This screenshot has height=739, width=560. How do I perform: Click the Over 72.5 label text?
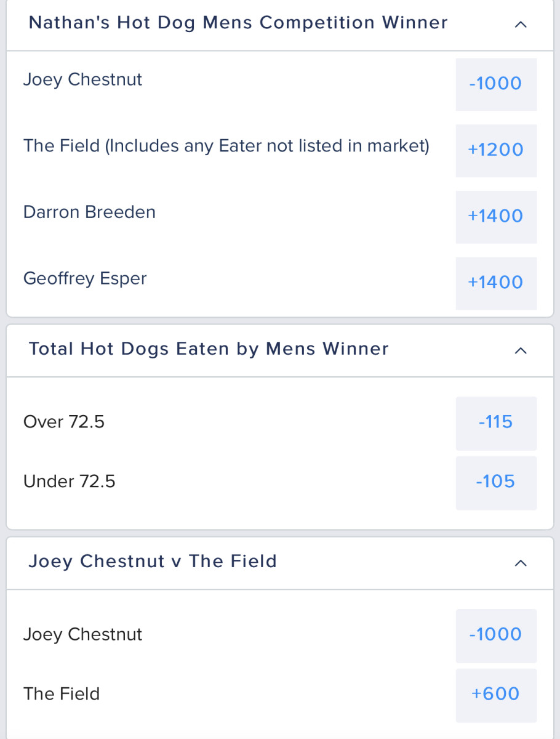point(64,422)
